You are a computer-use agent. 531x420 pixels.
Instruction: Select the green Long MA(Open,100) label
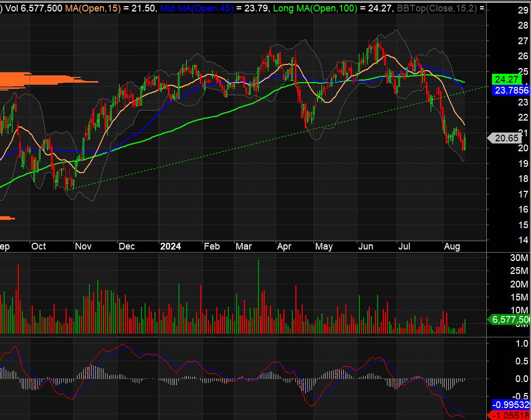(x=315, y=8)
